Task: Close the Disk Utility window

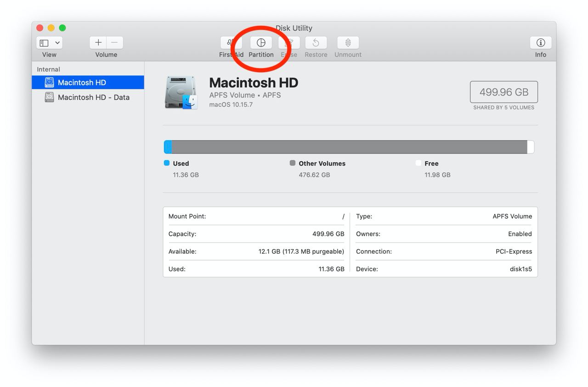Action: click(x=40, y=28)
